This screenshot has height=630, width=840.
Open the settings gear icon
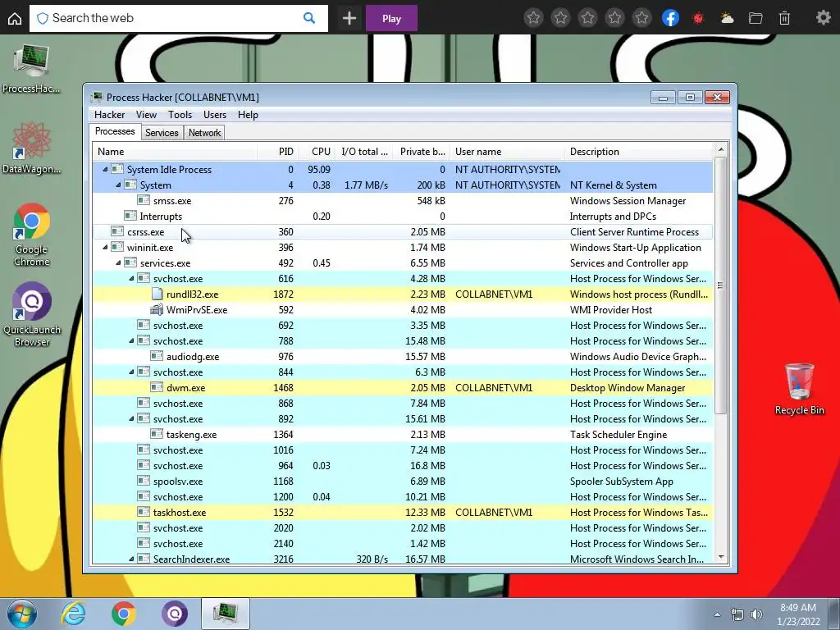pos(823,18)
